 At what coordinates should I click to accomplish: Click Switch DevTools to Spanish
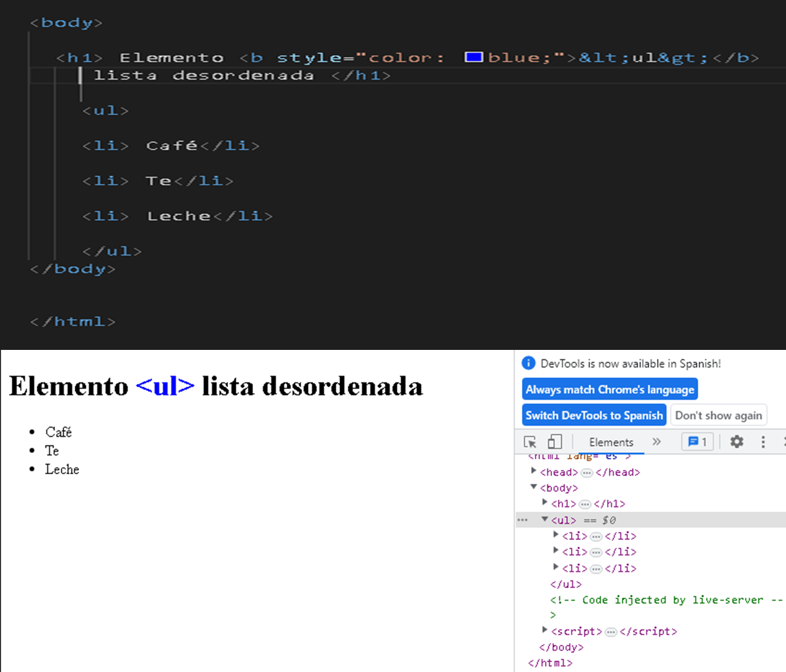[x=594, y=415]
